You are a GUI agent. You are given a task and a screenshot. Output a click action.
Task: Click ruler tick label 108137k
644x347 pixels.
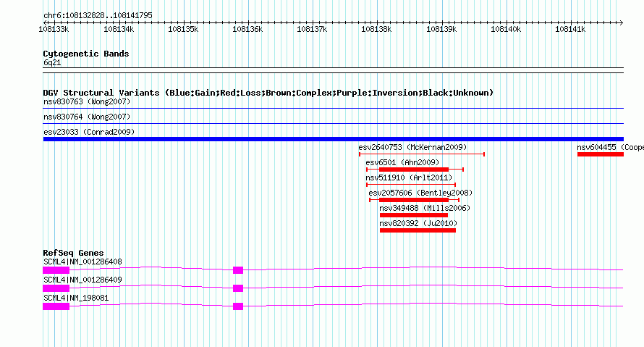tap(312, 29)
